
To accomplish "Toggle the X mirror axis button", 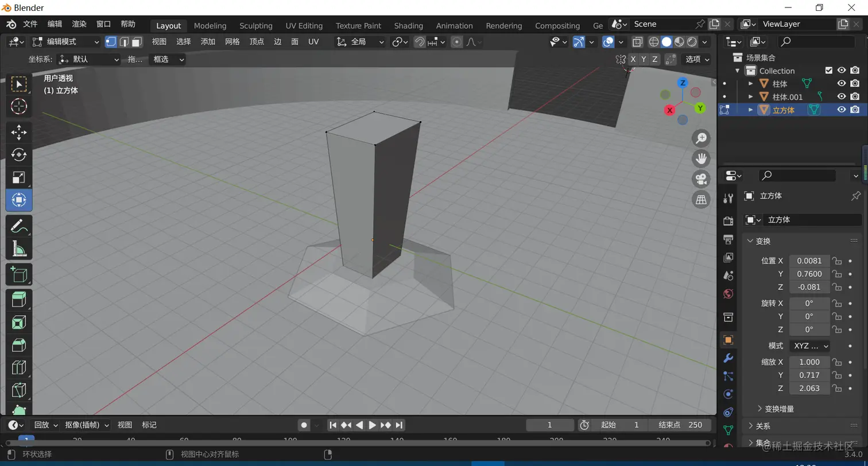I will pos(633,59).
